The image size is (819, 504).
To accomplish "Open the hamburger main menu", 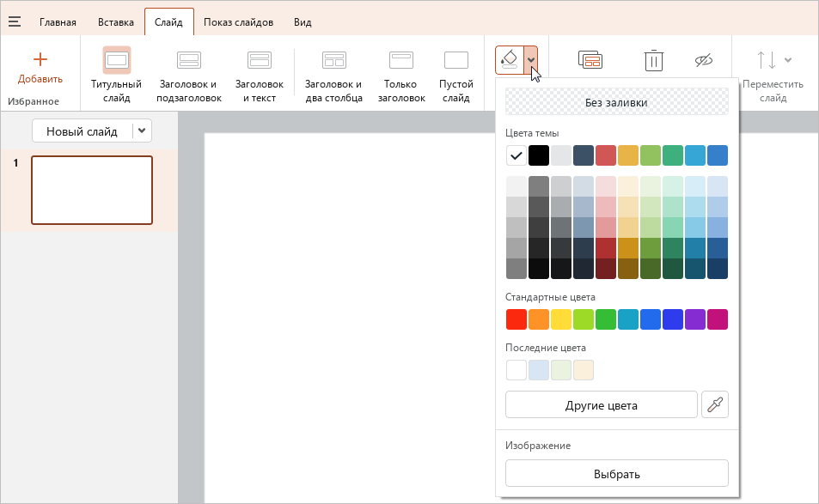I will point(15,21).
